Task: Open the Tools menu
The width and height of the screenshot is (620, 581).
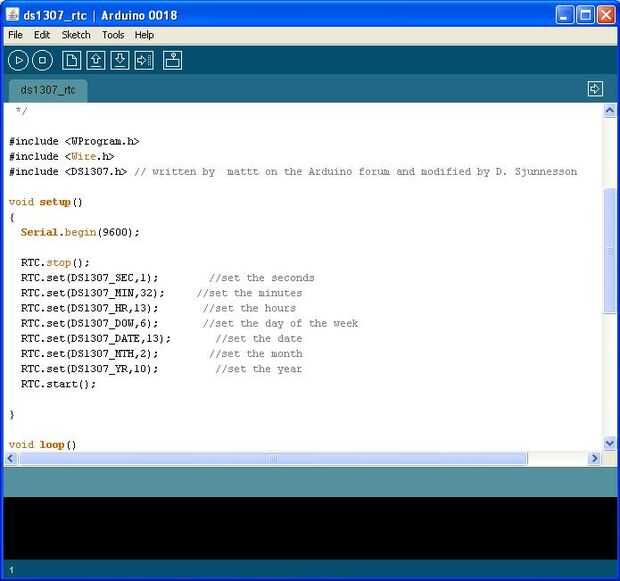Action: coord(113,35)
